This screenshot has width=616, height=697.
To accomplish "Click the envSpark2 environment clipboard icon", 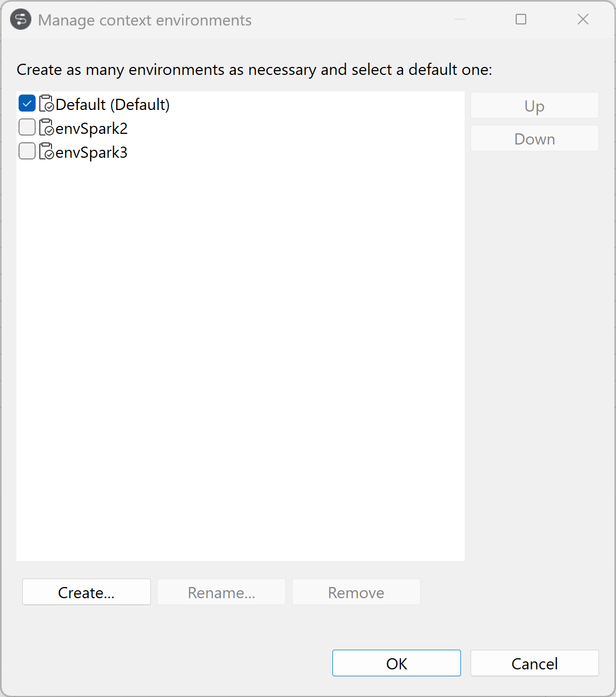I will [47, 128].
